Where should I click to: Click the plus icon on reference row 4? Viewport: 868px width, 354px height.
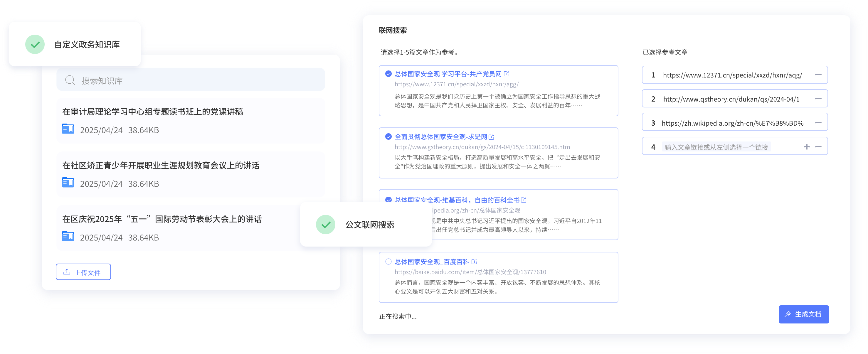point(807,147)
